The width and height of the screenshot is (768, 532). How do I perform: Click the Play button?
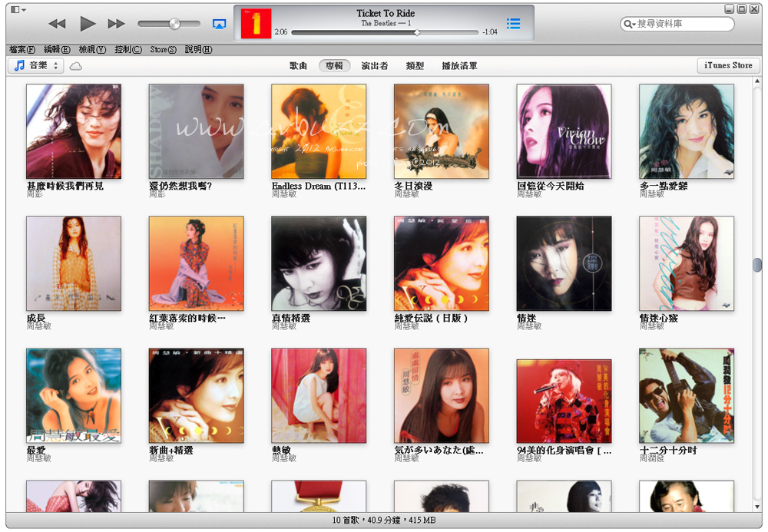(x=88, y=24)
